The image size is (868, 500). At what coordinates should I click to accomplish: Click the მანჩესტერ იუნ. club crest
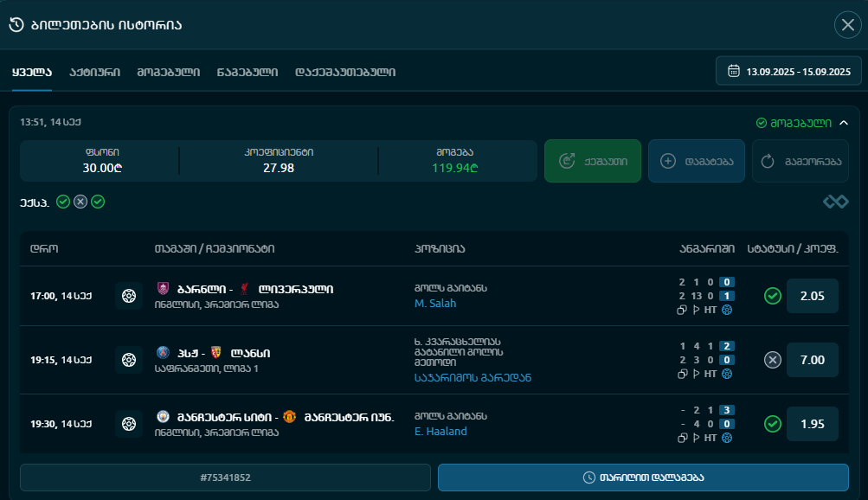(x=290, y=416)
